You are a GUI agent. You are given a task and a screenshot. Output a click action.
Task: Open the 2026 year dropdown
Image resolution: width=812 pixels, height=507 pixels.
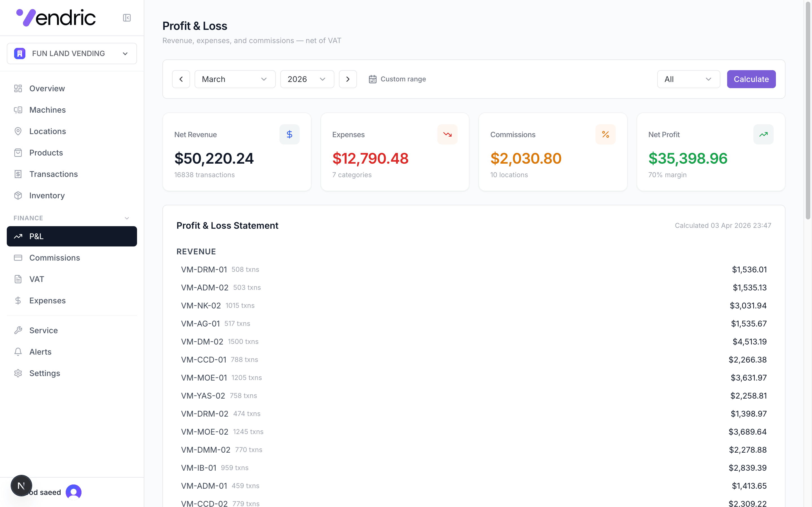307,79
